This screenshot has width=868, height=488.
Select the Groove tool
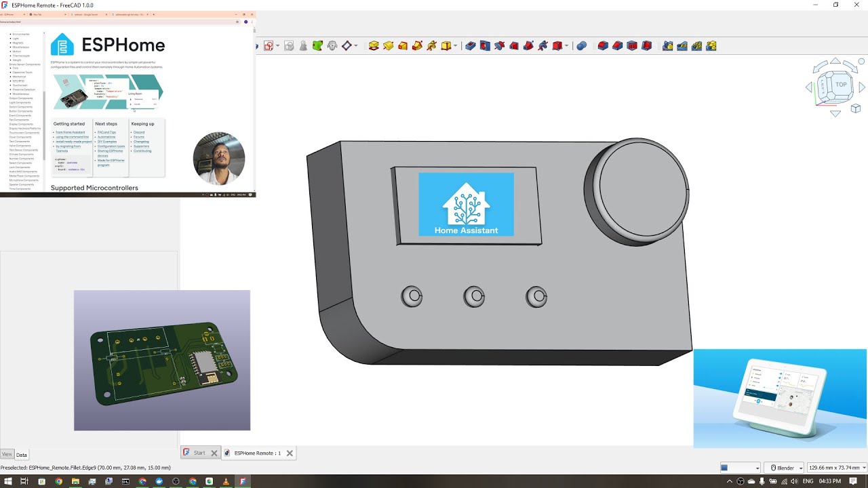pos(500,46)
